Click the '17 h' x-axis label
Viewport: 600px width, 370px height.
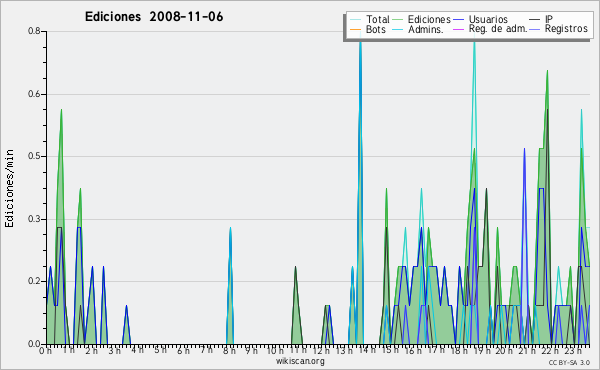(436, 350)
